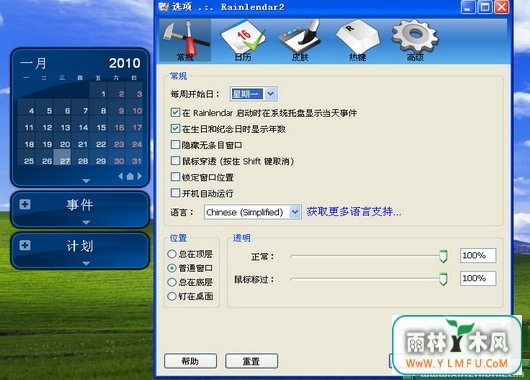Select day 10 in the calendar widget
The image size is (530, 380).
click(x=137, y=111)
